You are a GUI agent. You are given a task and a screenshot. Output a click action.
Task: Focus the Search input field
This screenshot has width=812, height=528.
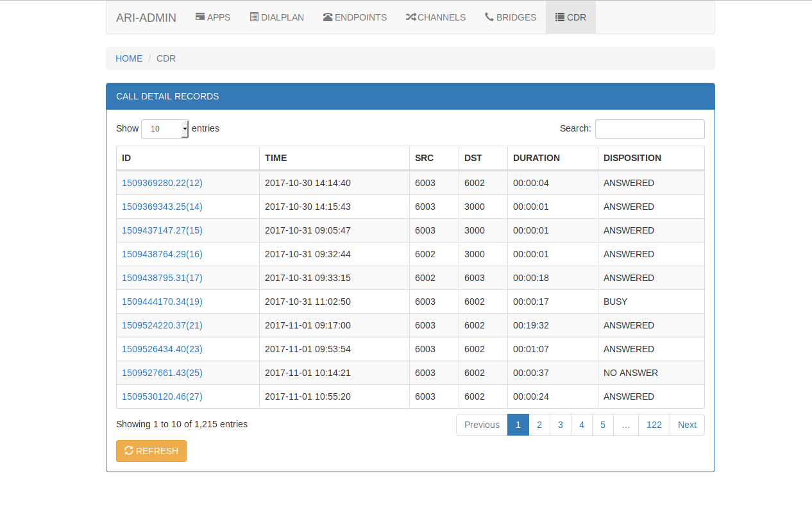[650, 129]
